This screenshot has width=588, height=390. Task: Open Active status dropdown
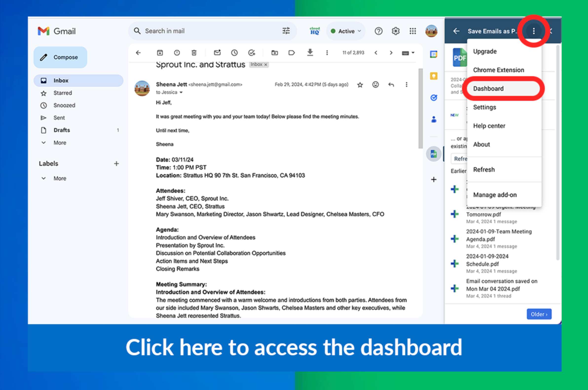tap(346, 31)
